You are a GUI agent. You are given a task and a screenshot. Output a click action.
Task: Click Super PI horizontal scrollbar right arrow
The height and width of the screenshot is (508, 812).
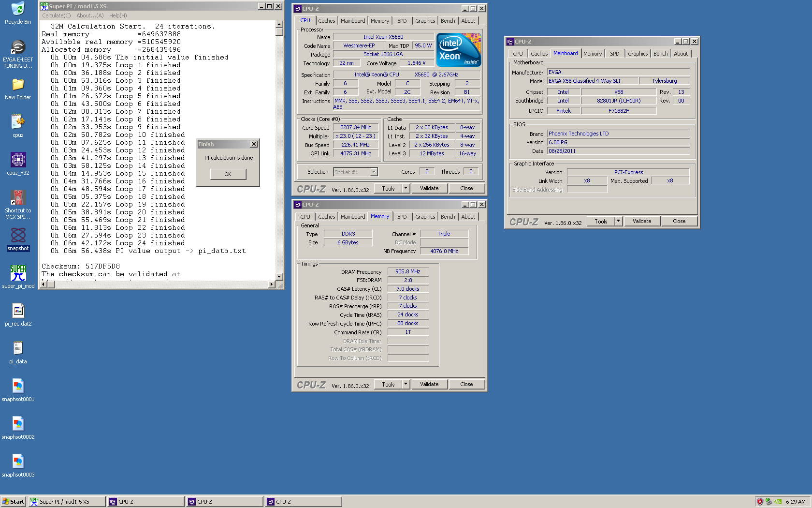click(x=272, y=284)
